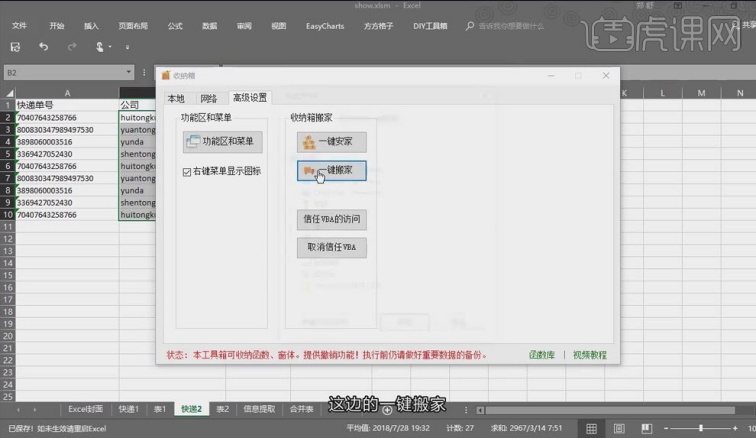The width and height of the screenshot is (756, 438).
Task: Click cell B4 yunda
Action: tap(137, 142)
